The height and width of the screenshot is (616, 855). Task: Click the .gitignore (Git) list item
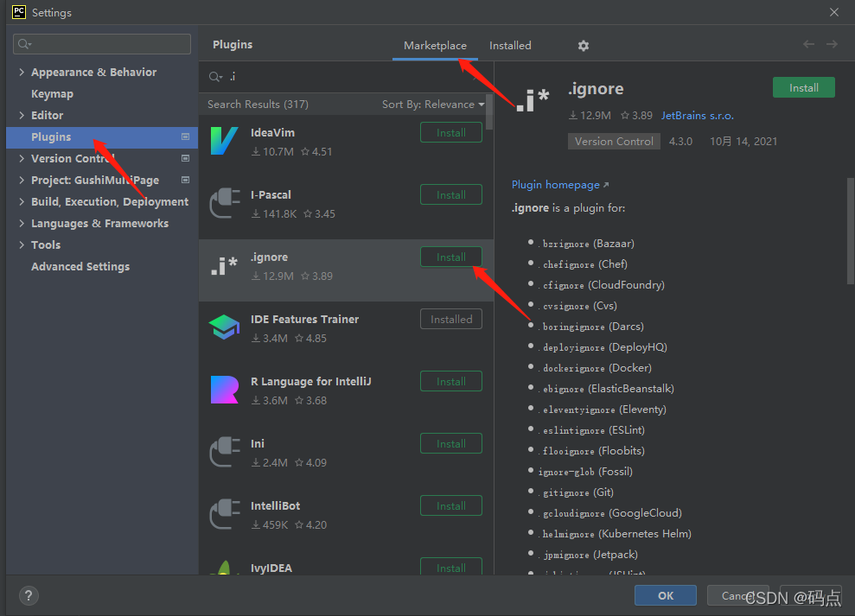577,492
